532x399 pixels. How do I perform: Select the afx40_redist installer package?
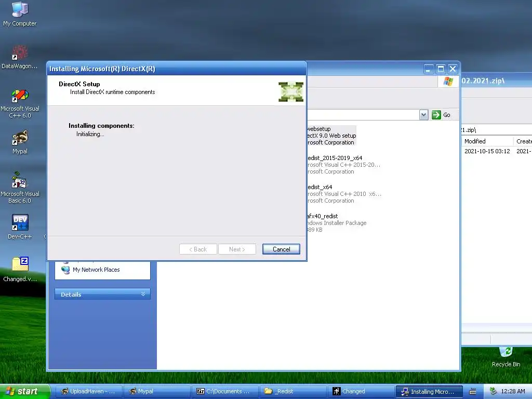[337, 222]
